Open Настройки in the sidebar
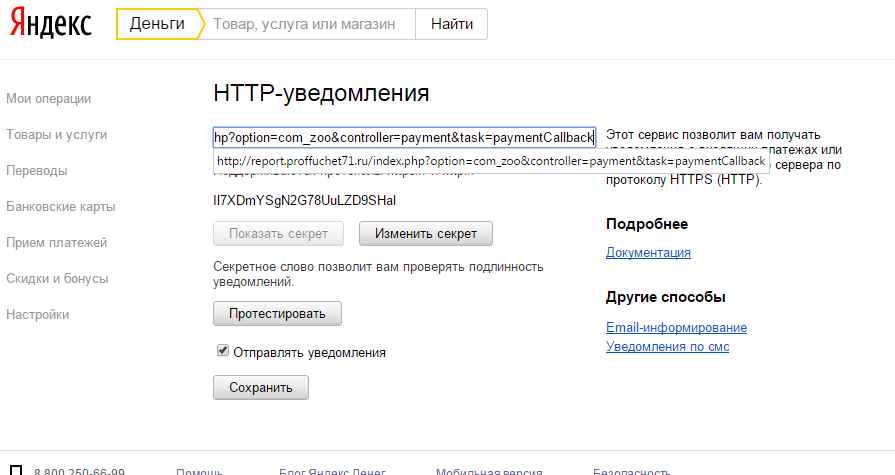Screen dimensions: 895x475 point(38,315)
